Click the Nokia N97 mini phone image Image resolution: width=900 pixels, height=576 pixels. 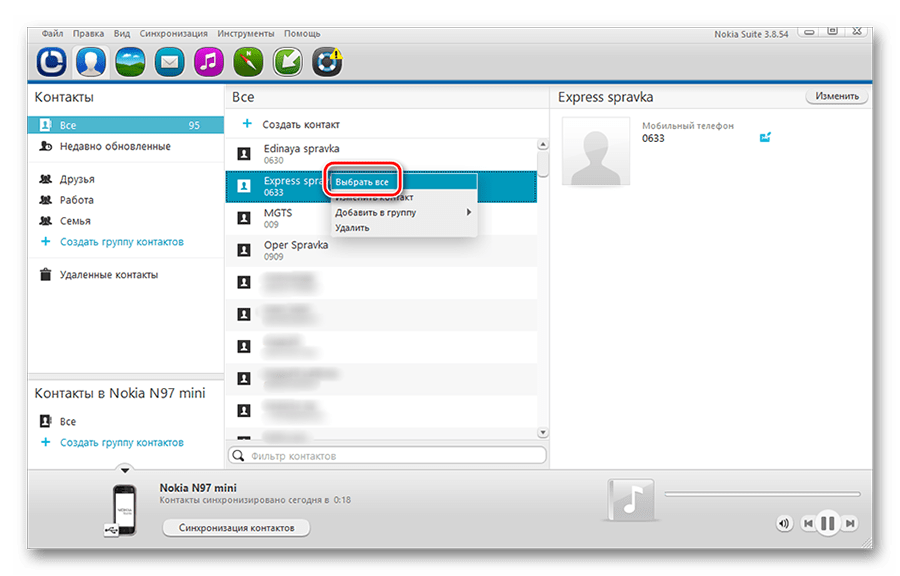(x=123, y=509)
